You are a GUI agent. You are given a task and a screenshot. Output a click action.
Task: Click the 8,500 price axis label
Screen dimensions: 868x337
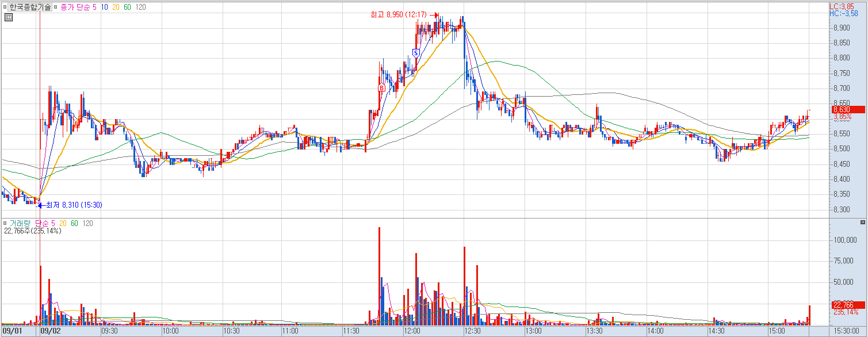(x=843, y=148)
